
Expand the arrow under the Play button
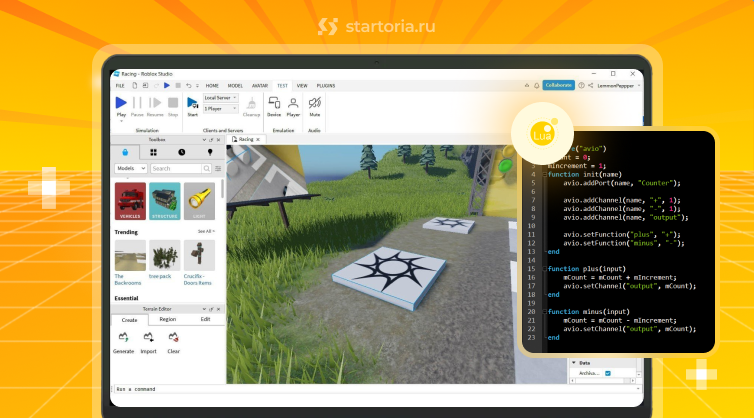click(x=121, y=121)
